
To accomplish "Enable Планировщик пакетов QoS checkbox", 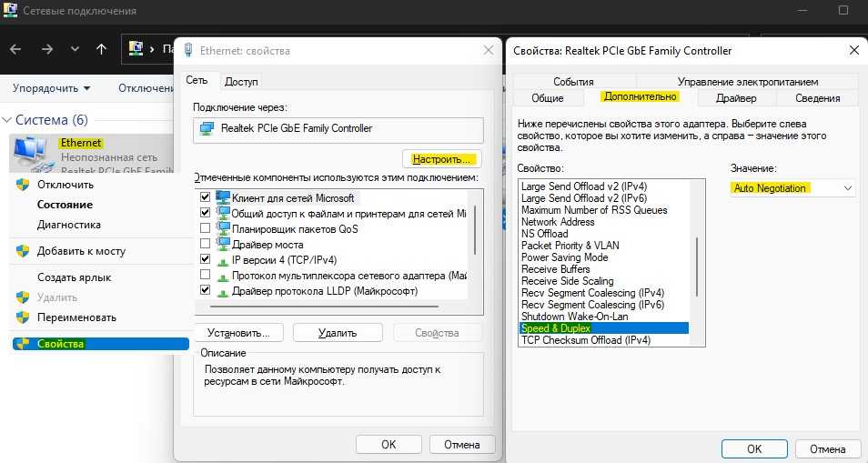I will (x=205, y=227).
